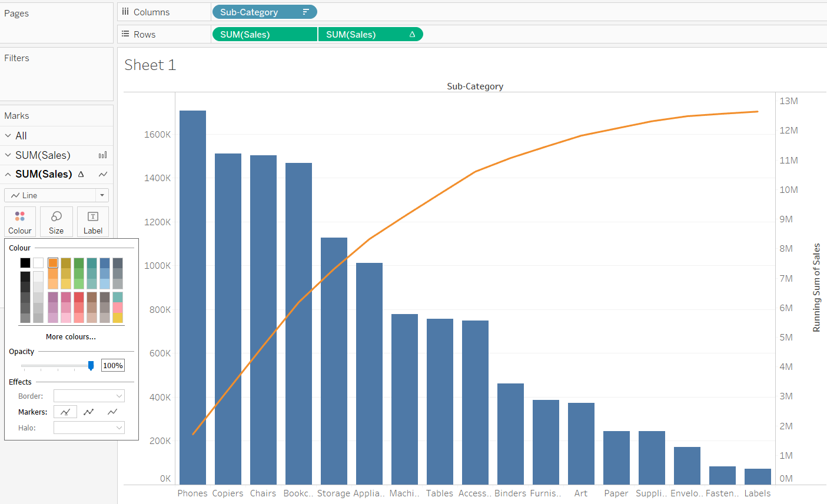Viewport: 827px width, 504px height.
Task: Pick the purple colour swatch
Action: (x=53, y=297)
